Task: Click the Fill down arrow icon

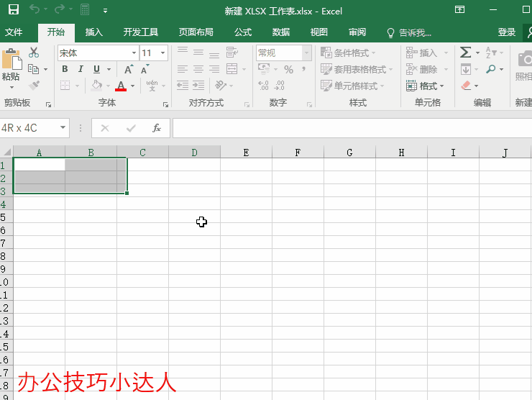Action: (466, 69)
